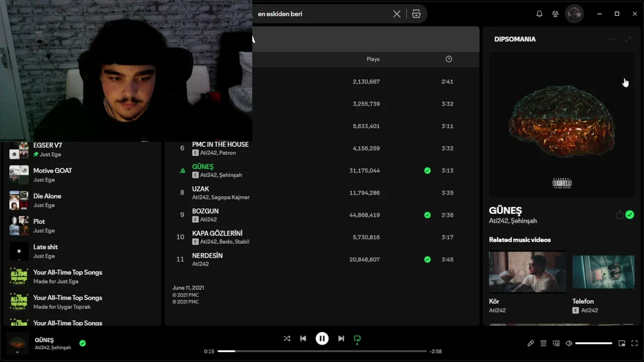This screenshot has width=644, height=362.
Task: Click the 31,175,044 play count
Action: tap(364, 170)
